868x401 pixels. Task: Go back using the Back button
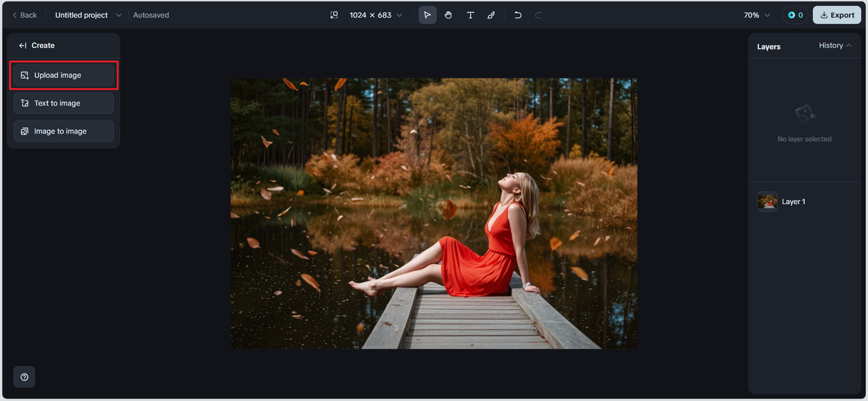click(24, 15)
